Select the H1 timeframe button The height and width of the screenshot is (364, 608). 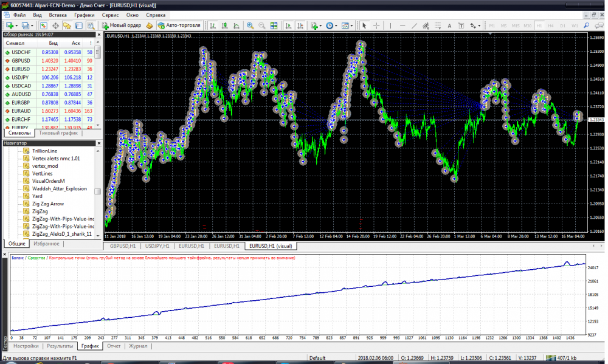539,26
